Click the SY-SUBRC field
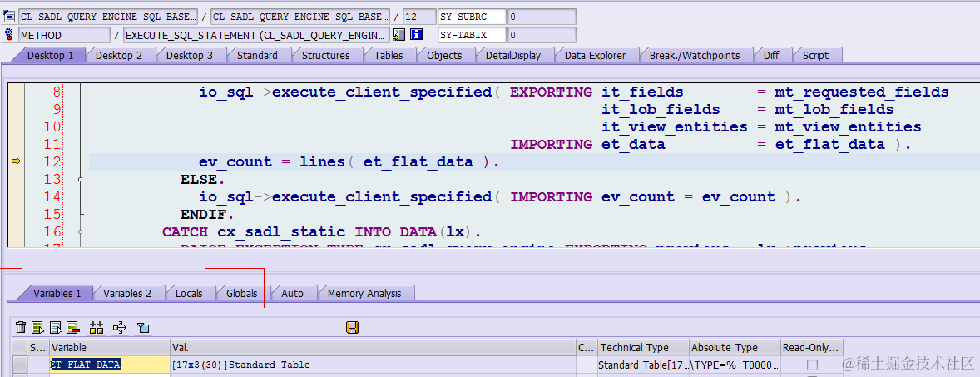The width and height of the screenshot is (980, 377). 471,17
